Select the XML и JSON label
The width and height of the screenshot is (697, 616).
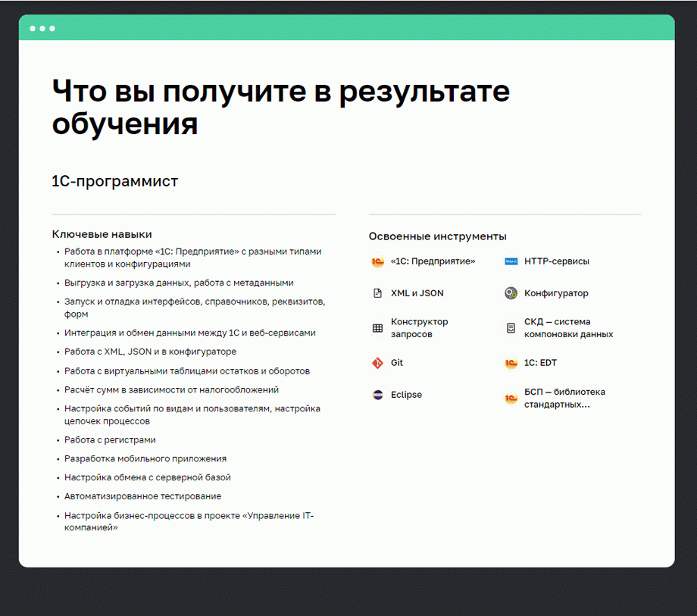click(417, 293)
